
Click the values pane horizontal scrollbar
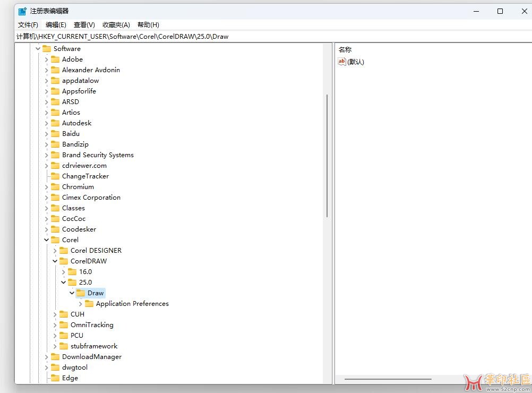[x=388, y=379]
